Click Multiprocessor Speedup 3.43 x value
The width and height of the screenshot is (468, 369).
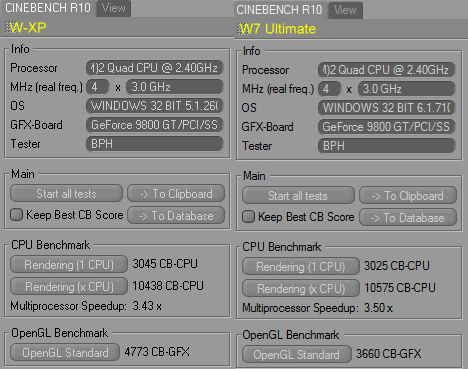(147, 306)
